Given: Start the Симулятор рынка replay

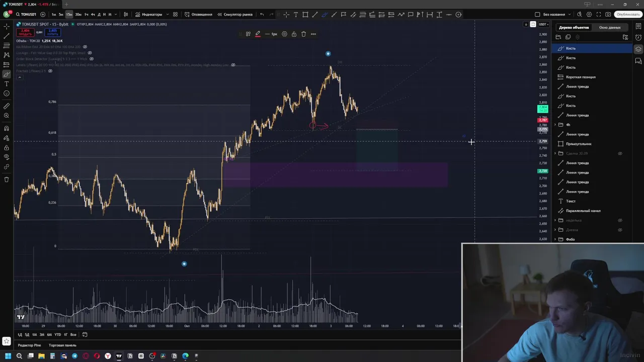Looking at the screenshot, I should (x=235, y=15).
